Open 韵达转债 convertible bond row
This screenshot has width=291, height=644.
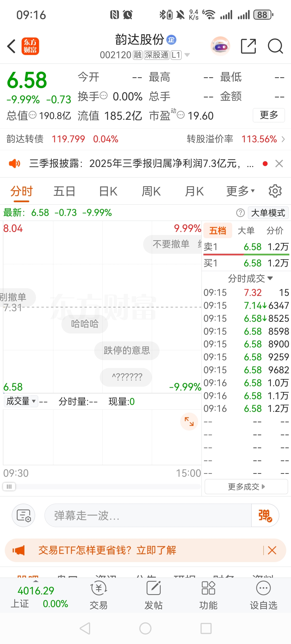pos(62,139)
